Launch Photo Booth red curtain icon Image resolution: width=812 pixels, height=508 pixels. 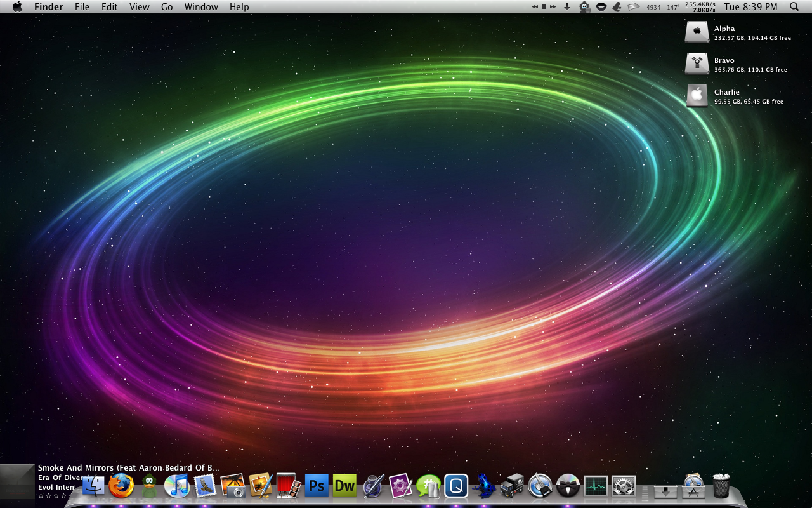pos(288,486)
